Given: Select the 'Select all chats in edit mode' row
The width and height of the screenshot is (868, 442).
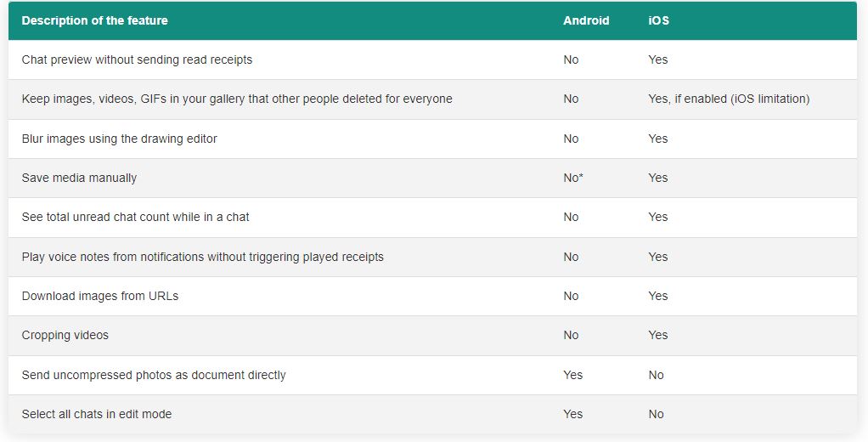Looking at the screenshot, I should 96,414.
